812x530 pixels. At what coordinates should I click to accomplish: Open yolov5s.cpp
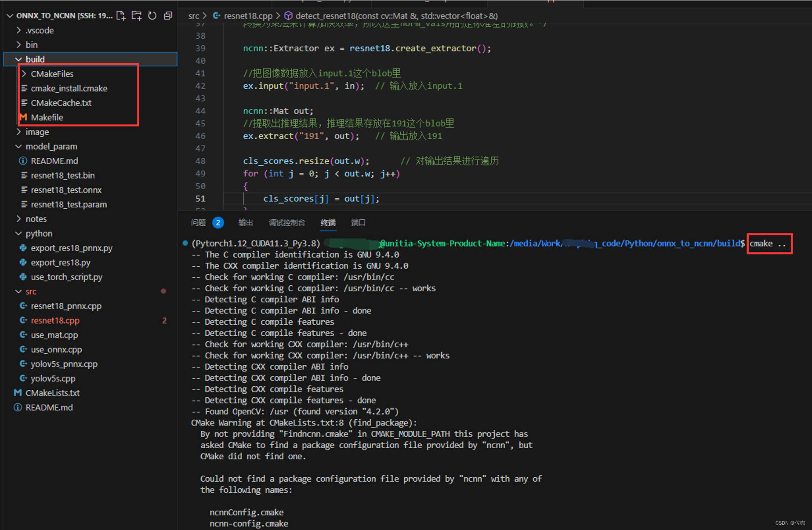click(53, 378)
